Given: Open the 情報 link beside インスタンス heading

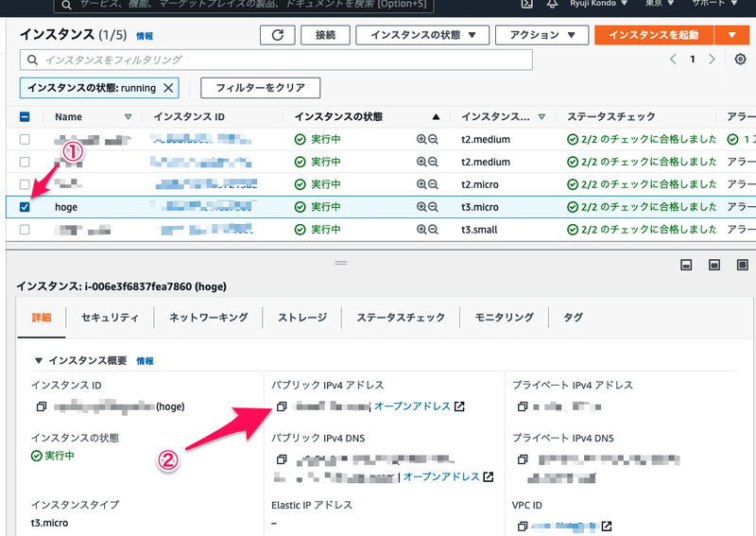Looking at the screenshot, I should click(x=145, y=36).
